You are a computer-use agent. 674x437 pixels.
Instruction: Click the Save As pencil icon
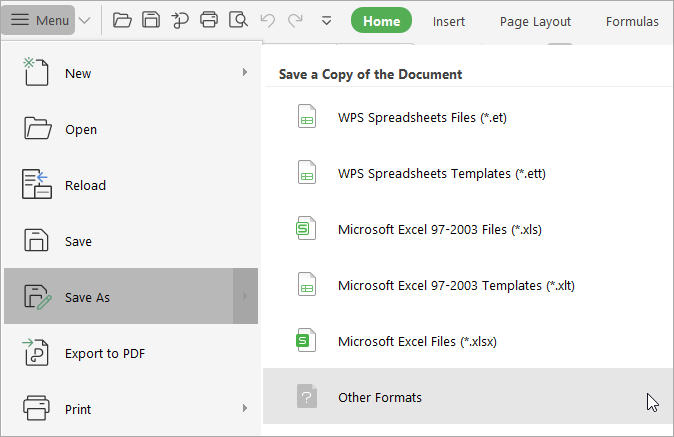click(x=37, y=296)
